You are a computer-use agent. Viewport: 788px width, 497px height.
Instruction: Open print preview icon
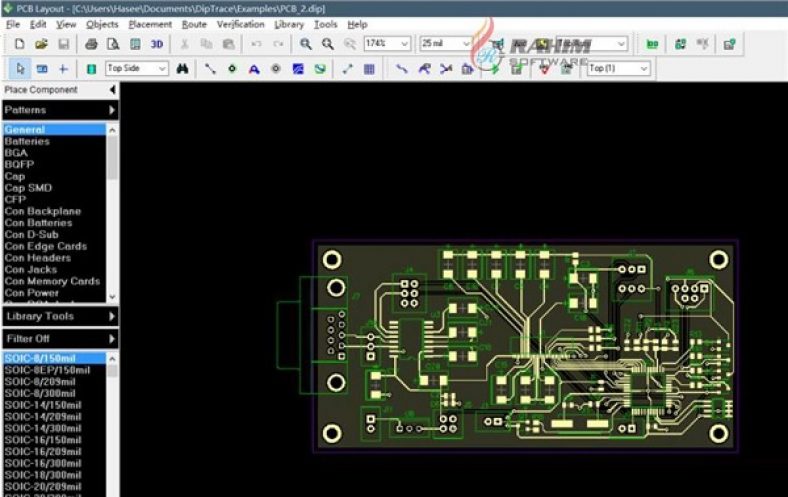(113, 44)
